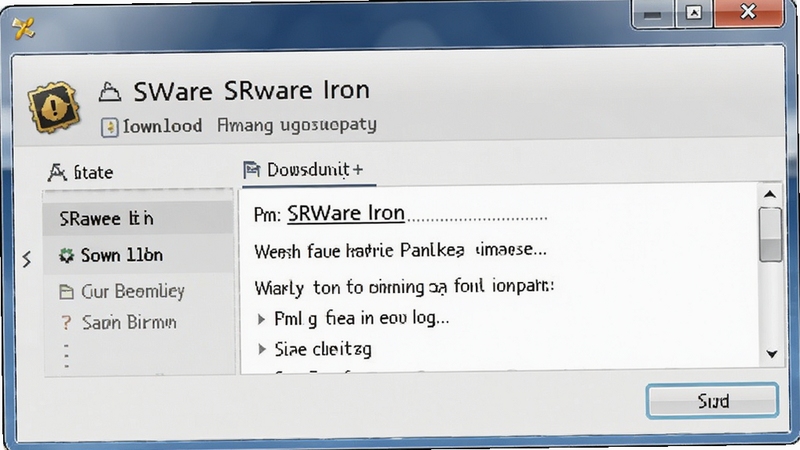Click the scrollbar down arrow
The width and height of the screenshot is (800, 450).
(x=771, y=354)
